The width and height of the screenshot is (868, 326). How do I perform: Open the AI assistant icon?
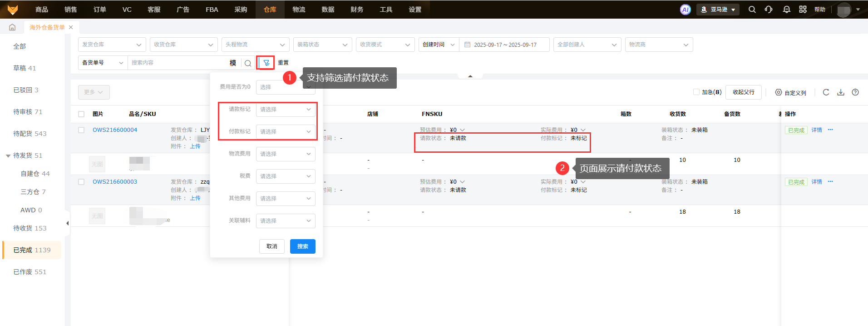tap(685, 10)
